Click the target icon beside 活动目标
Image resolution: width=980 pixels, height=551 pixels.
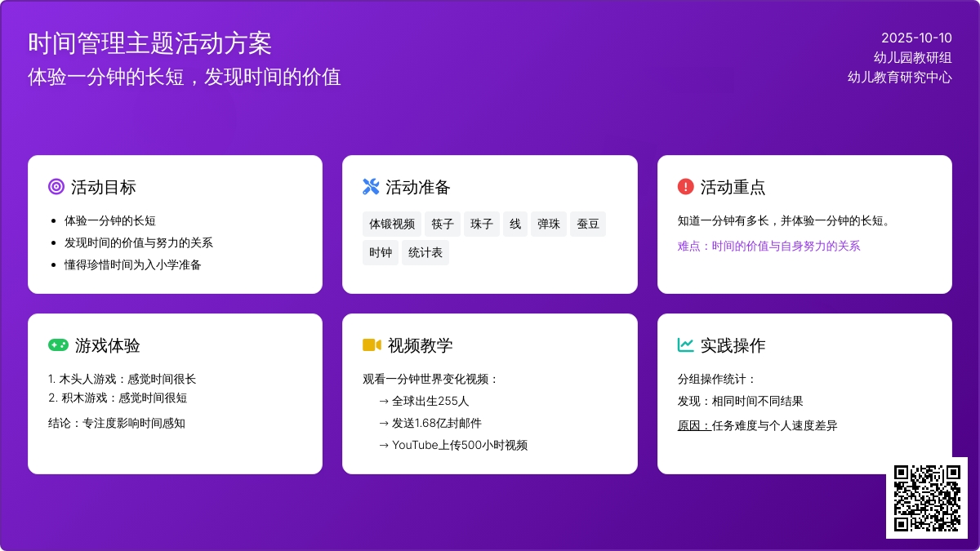tap(56, 187)
